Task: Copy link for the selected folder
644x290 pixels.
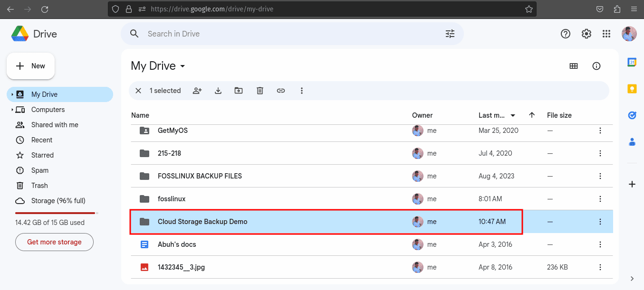Action: coord(281,91)
